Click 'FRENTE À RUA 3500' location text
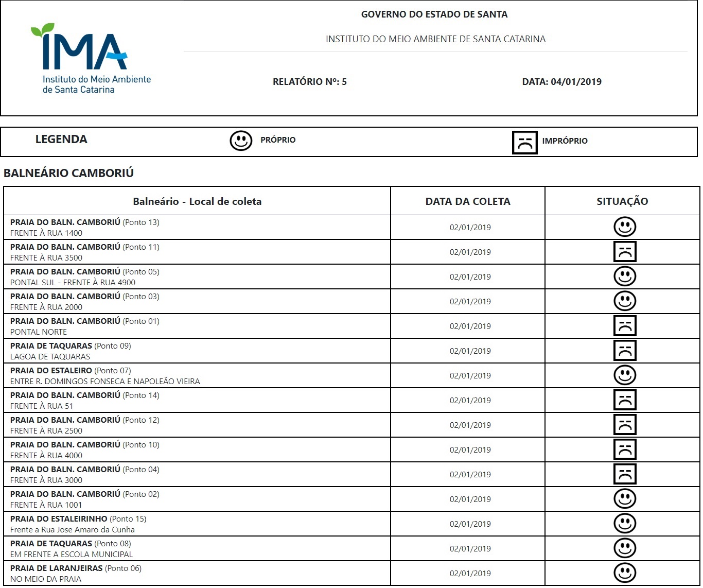This screenshot has height=588, width=703. [x=46, y=257]
